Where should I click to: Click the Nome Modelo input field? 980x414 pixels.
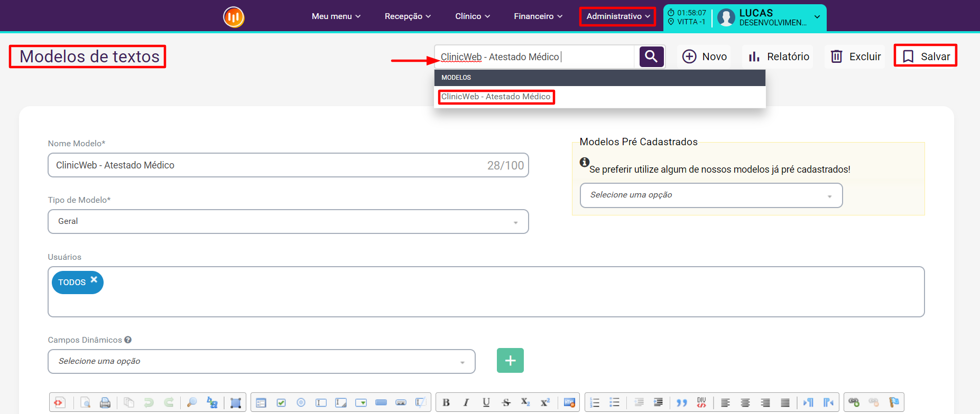288,165
